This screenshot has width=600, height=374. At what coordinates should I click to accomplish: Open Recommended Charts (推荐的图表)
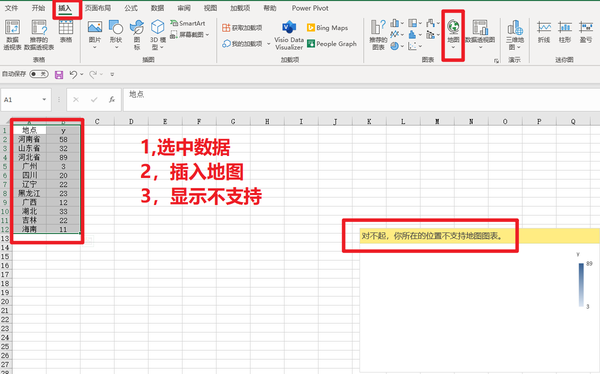(x=378, y=34)
